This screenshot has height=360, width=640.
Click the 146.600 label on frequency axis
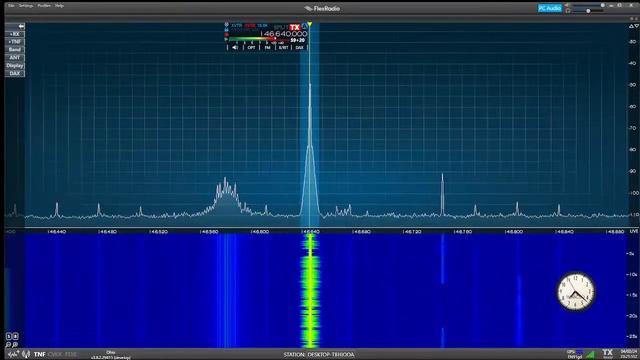260,231
